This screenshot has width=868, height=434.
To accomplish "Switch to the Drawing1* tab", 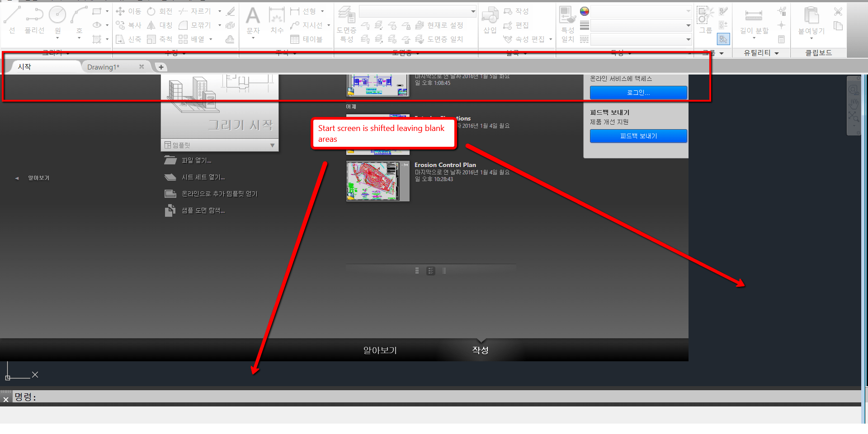I will 103,66.
